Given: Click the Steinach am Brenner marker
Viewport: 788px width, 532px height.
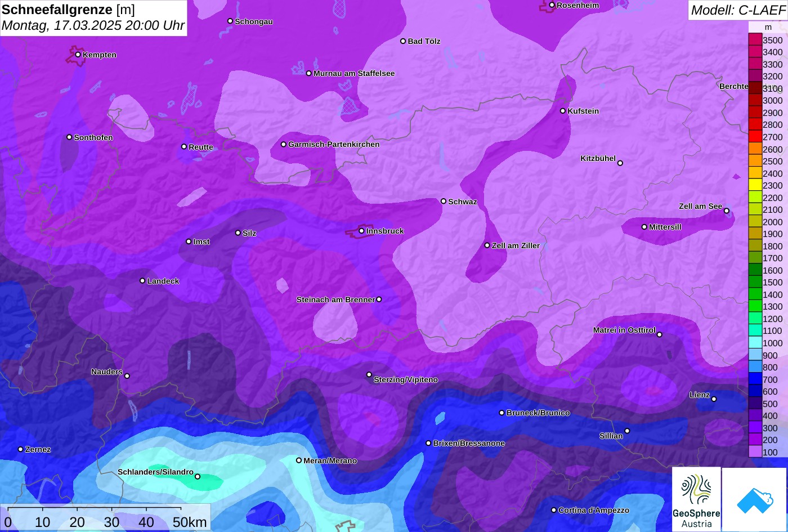Looking at the screenshot, I should coord(379,299).
